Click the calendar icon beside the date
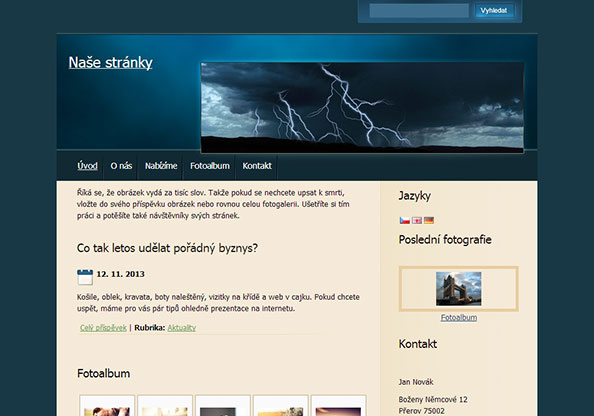 click(85, 277)
